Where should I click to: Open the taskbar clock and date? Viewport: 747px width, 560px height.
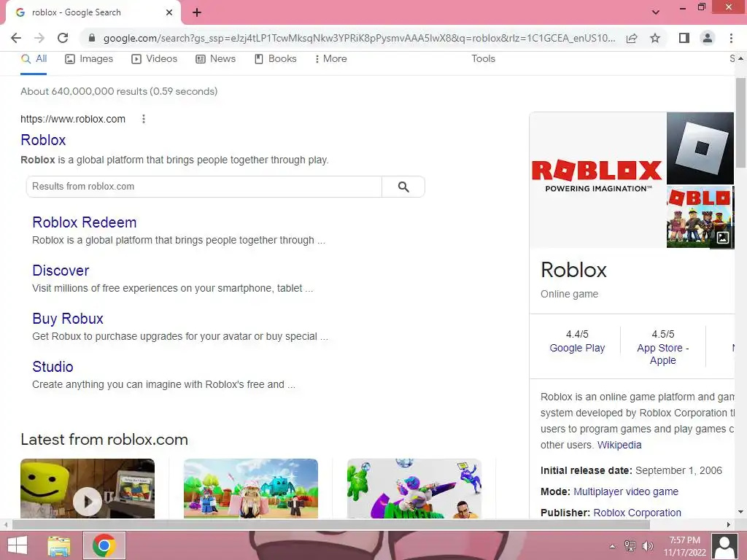pos(684,546)
